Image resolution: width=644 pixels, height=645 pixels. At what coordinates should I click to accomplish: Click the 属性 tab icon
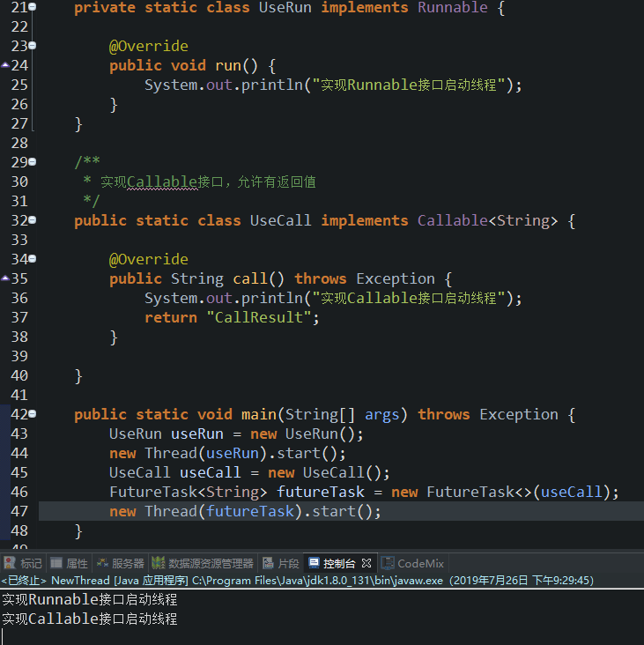click(56, 563)
